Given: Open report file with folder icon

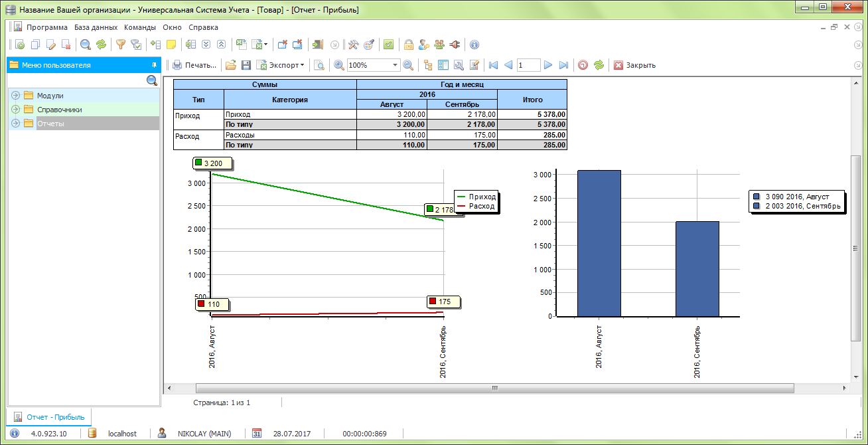Looking at the screenshot, I should click(231, 65).
